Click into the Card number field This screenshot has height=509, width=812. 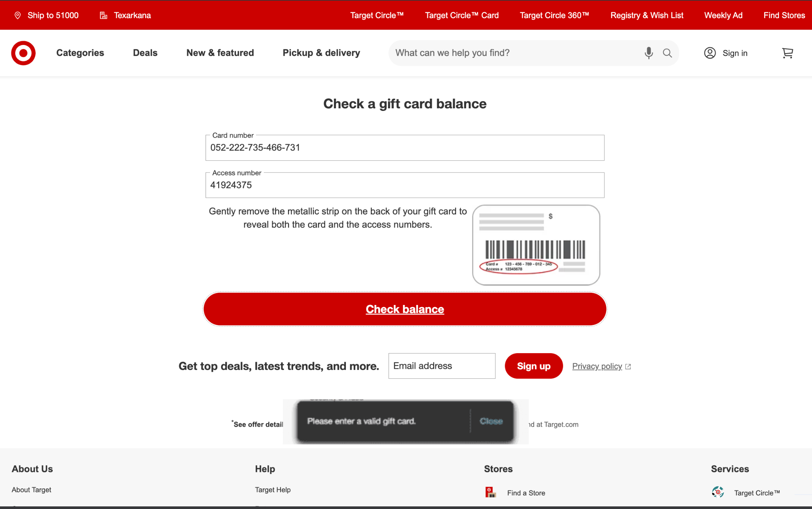click(x=405, y=148)
